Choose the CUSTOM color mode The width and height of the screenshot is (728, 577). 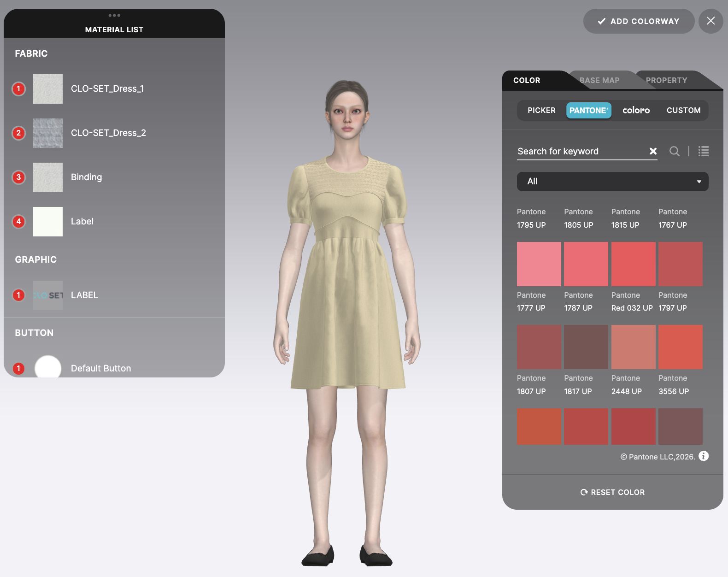(x=683, y=111)
